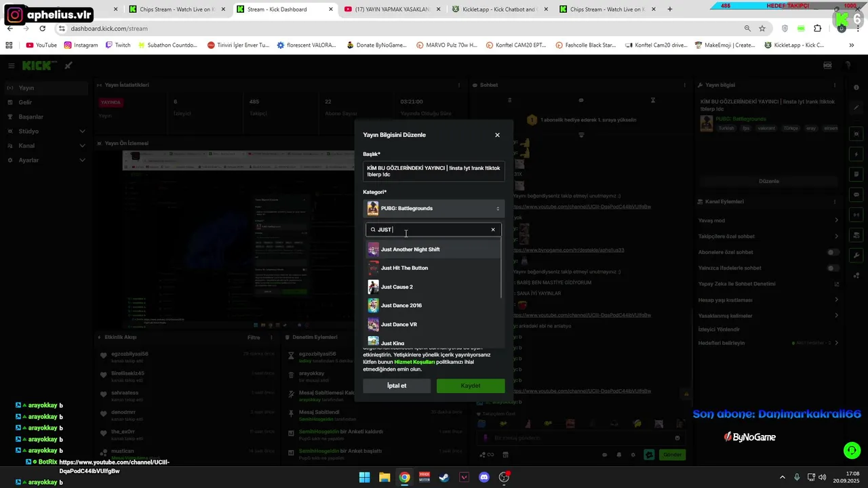The image size is (868, 488).
Task: Select Just Cause 2 category
Action: [x=433, y=287]
